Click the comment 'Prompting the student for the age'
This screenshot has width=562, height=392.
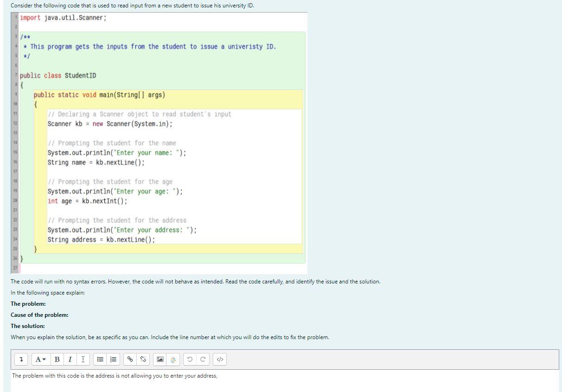(x=110, y=182)
